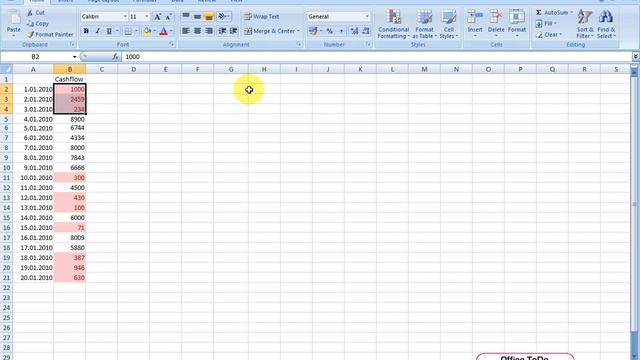
Task: Click the formula bar showing 1000
Action: pyautogui.click(x=377, y=57)
